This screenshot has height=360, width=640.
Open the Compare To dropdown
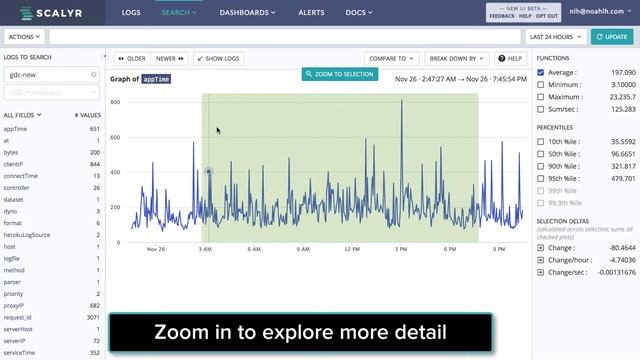point(391,58)
